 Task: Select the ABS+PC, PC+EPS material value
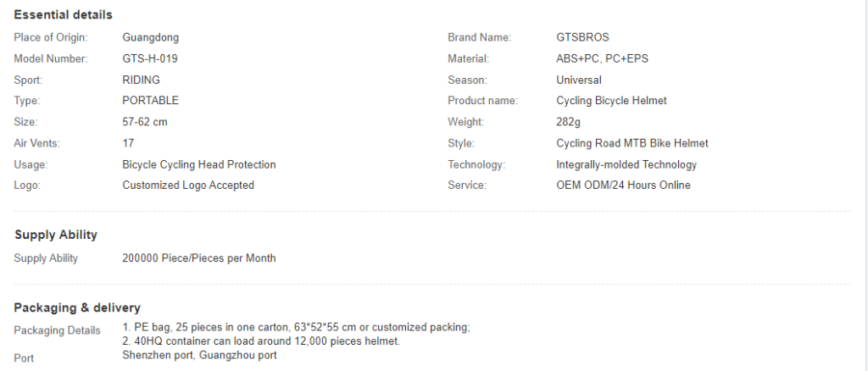coord(603,58)
